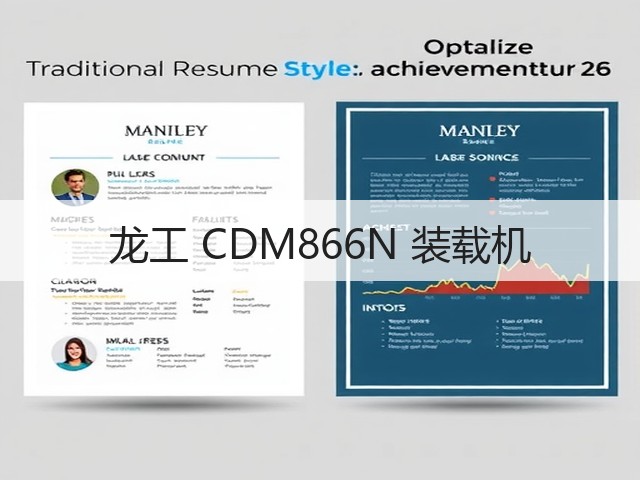The height and width of the screenshot is (480, 640).
Task: Click the "Traditional Resume" heading text
Action: tap(152, 69)
